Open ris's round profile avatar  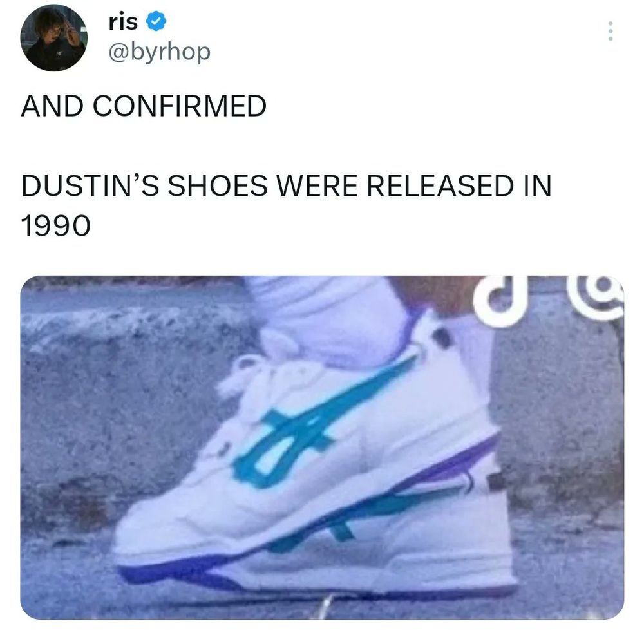click(54, 38)
